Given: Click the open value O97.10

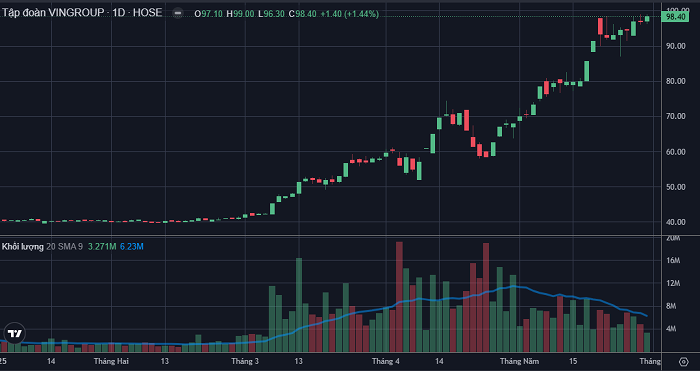Looking at the screenshot, I should click(208, 14).
